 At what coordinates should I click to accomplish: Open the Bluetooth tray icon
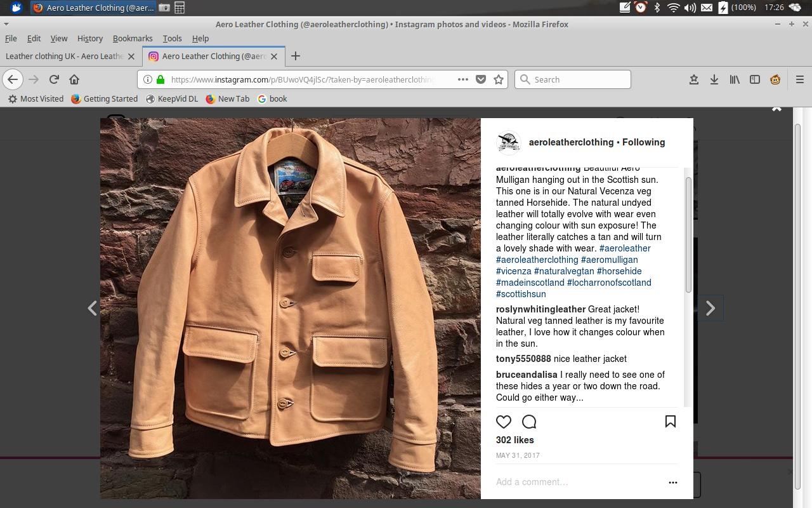657,8
